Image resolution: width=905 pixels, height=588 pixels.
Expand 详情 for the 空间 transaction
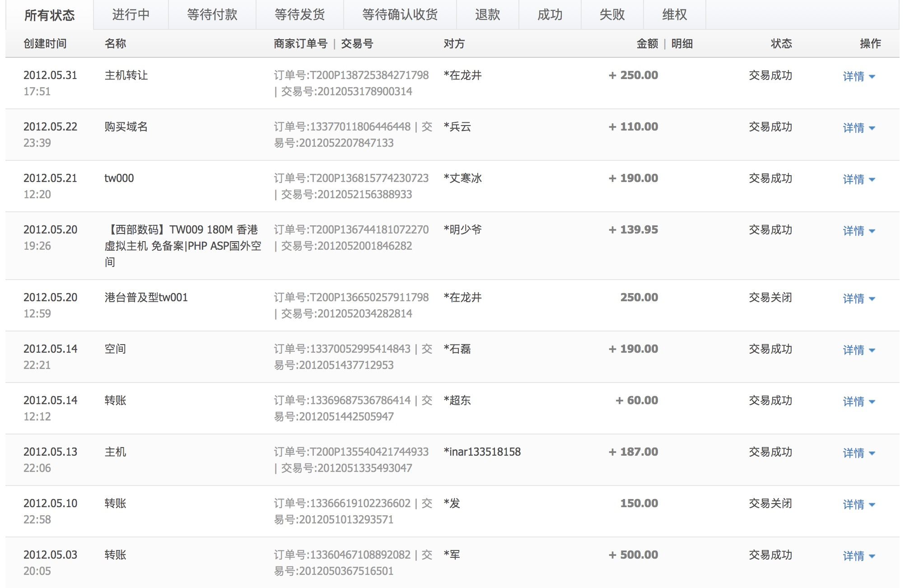point(858,350)
